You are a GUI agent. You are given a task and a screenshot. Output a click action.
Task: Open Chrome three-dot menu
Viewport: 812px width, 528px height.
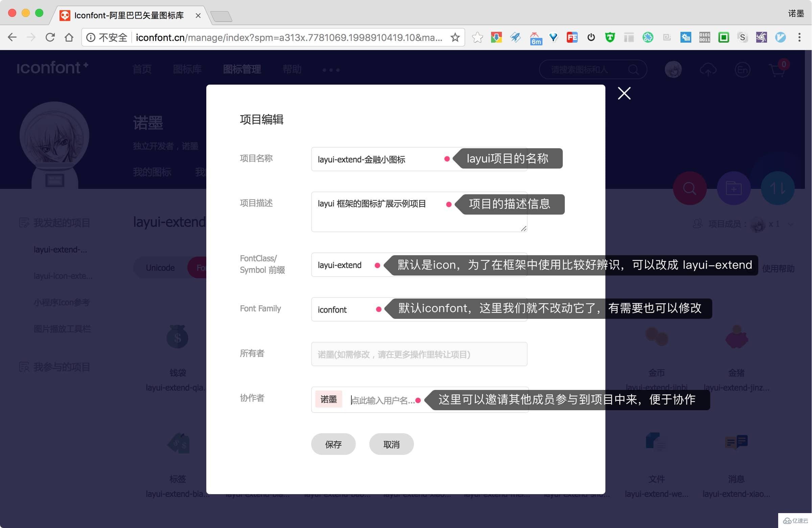point(799,37)
